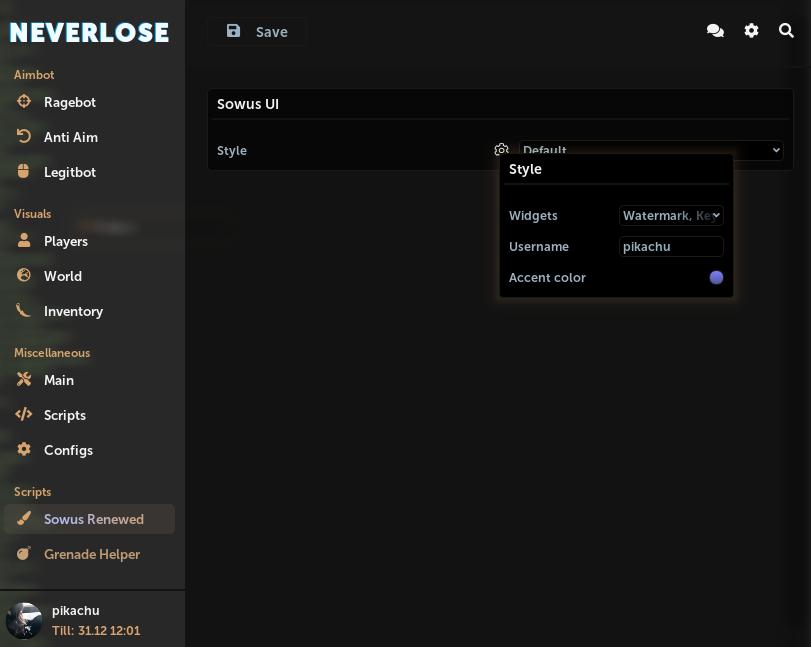Click the Save button
Image resolution: width=811 pixels, height=647 pixels.
pos(256,31)
